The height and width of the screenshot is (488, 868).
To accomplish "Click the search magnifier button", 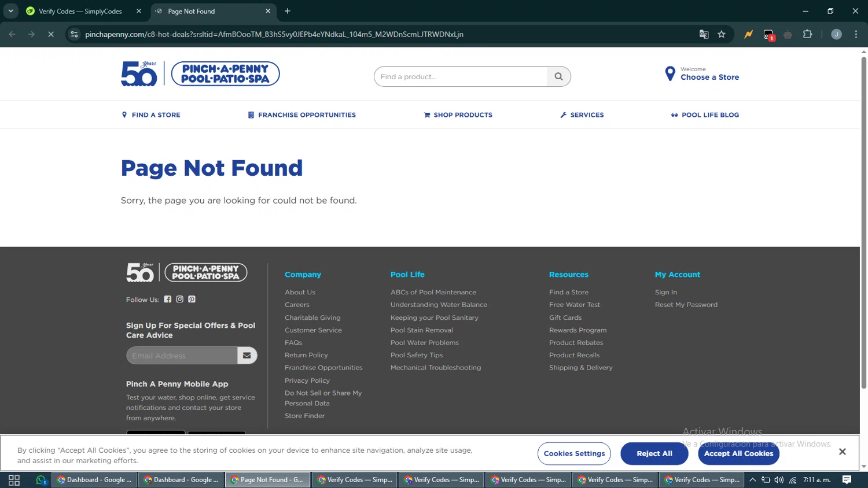I will (x=558, y=76).
